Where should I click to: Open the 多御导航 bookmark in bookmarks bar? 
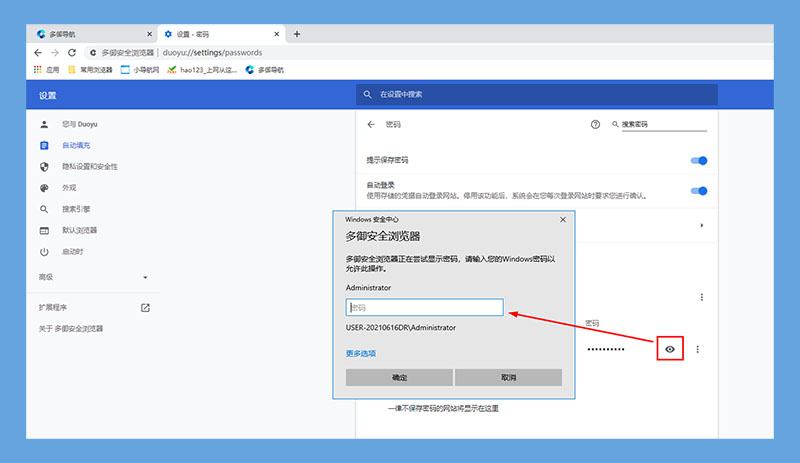coord(265,70)
